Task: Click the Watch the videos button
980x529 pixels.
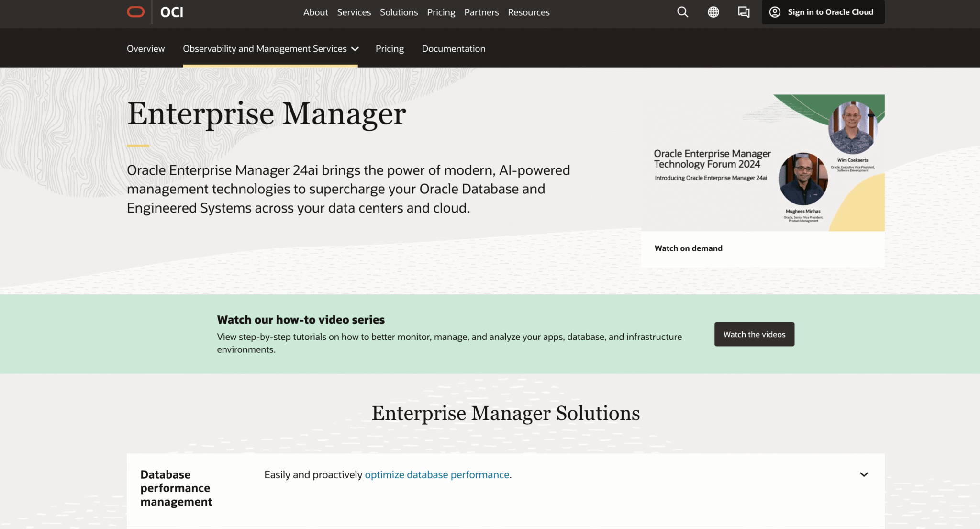Action: [x=754, y=334]
